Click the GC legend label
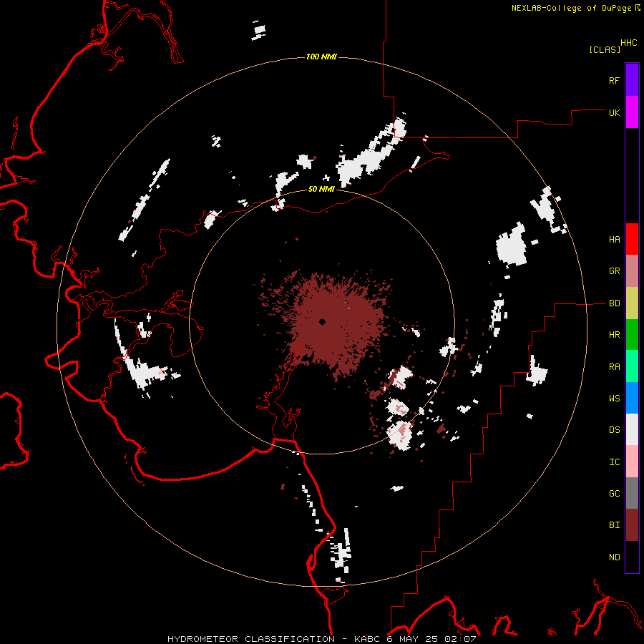This screenshot has height=644, width=644. (x=614, y=493)
